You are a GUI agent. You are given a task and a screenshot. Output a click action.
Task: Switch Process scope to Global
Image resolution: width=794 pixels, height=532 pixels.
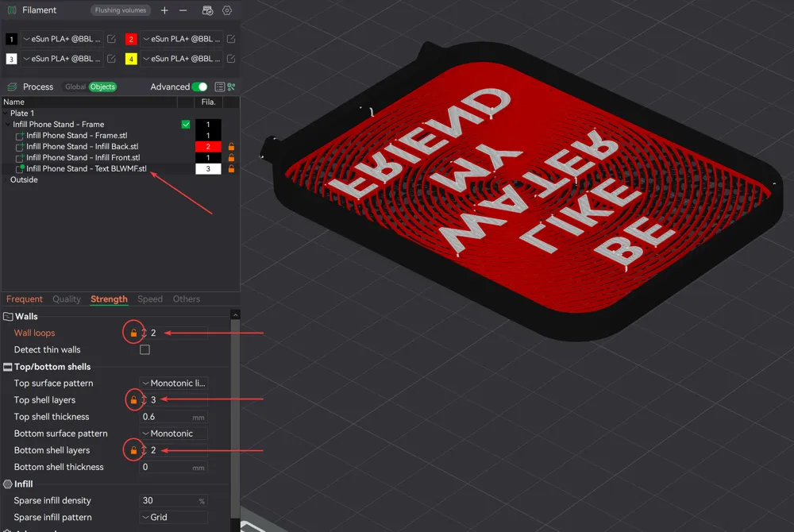(74, 87)
